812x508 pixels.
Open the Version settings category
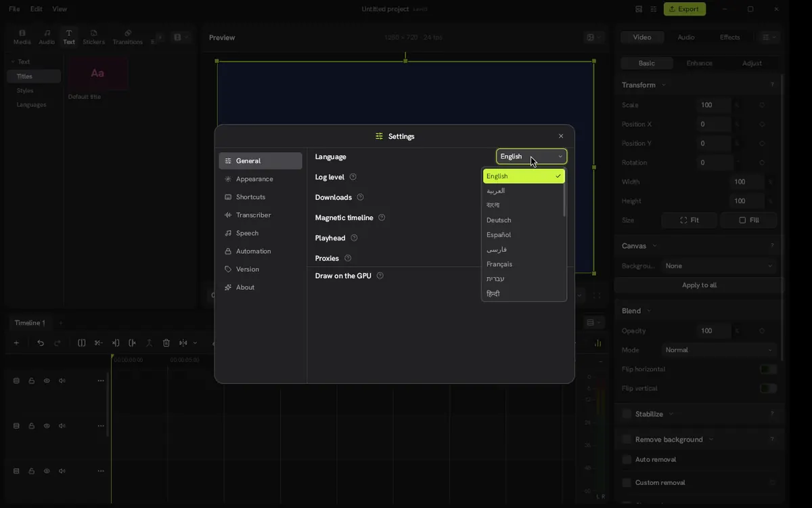pos(261,269)
